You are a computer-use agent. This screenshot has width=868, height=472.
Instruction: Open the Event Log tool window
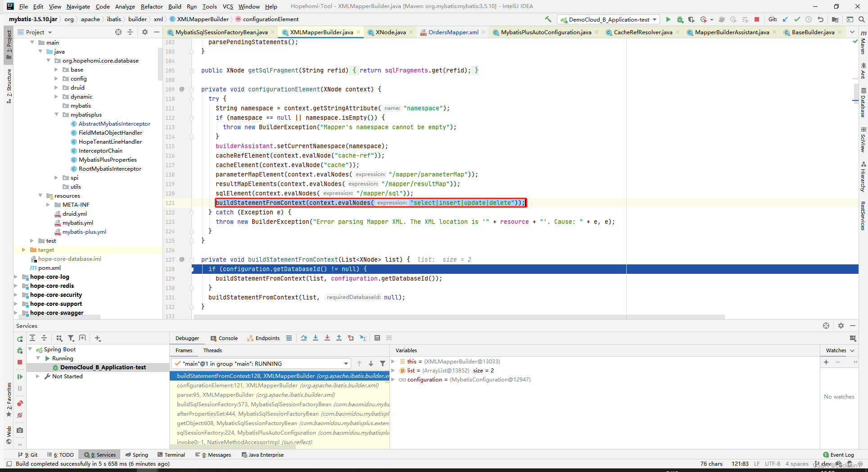[x=838, y=455]
